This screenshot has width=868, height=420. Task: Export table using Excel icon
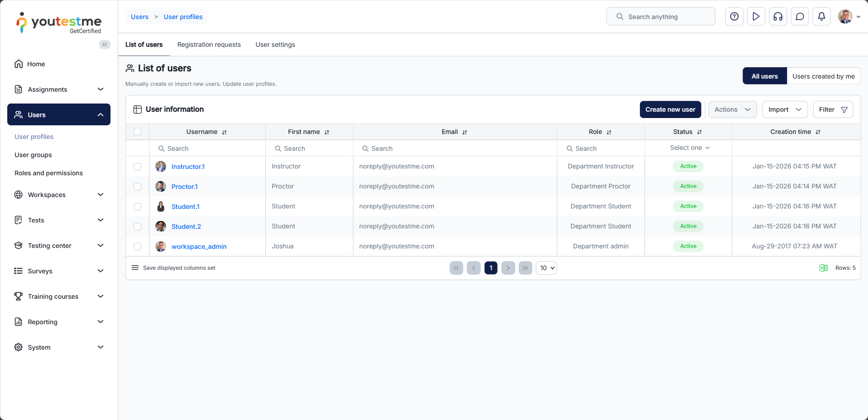coord(823,268)
